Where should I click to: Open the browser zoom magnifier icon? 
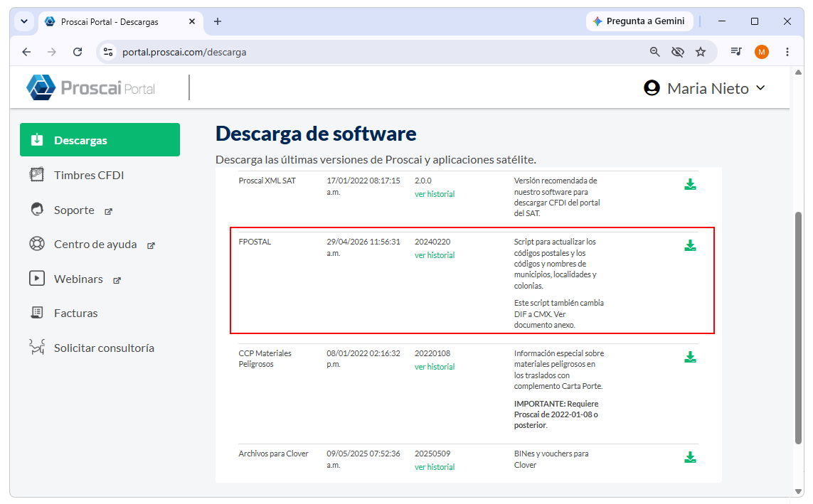coord(655,52)
